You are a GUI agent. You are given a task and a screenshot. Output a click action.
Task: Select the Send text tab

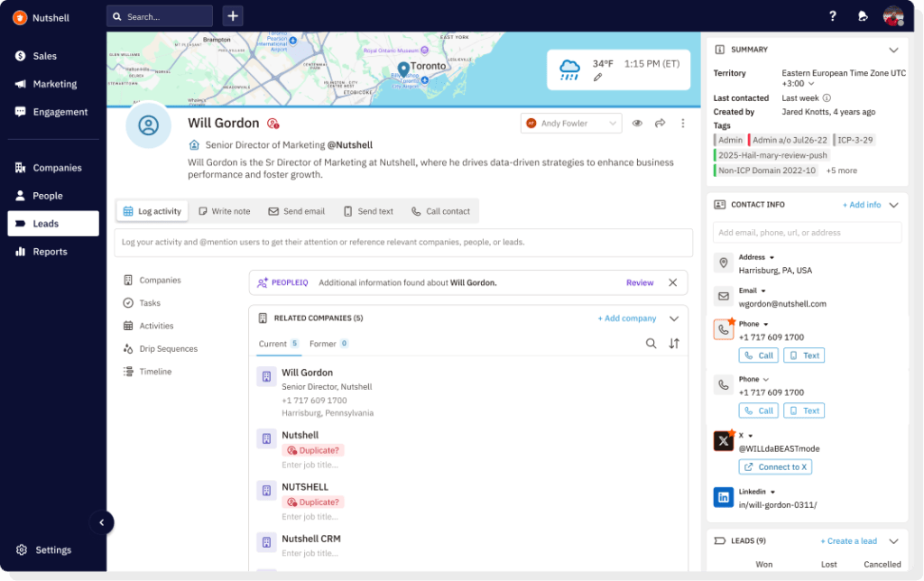click(368, 211)
